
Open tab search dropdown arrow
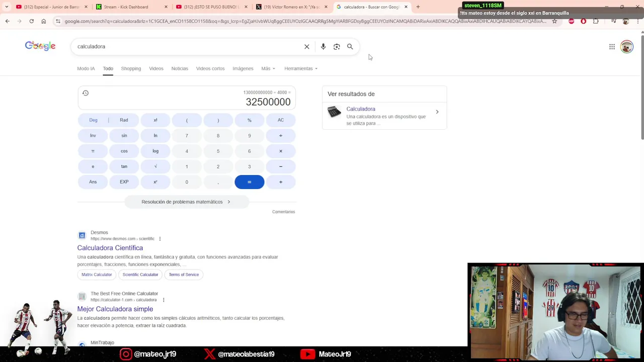[7, 7]
